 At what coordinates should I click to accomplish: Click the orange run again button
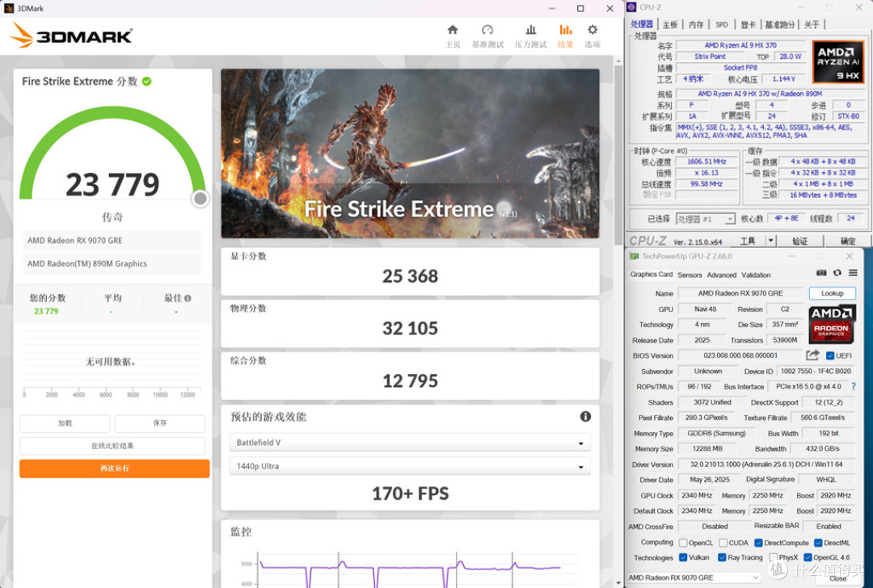pos(115,468)
